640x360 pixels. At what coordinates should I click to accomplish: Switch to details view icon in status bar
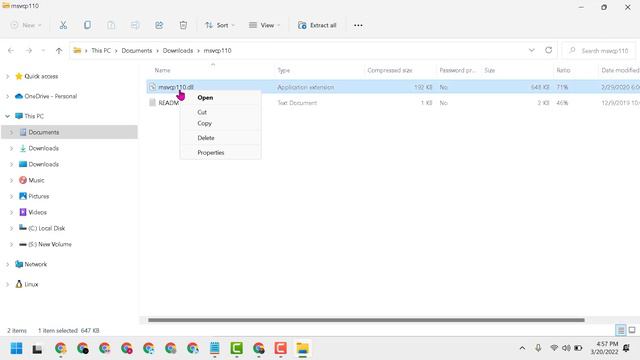click(620, 330)
